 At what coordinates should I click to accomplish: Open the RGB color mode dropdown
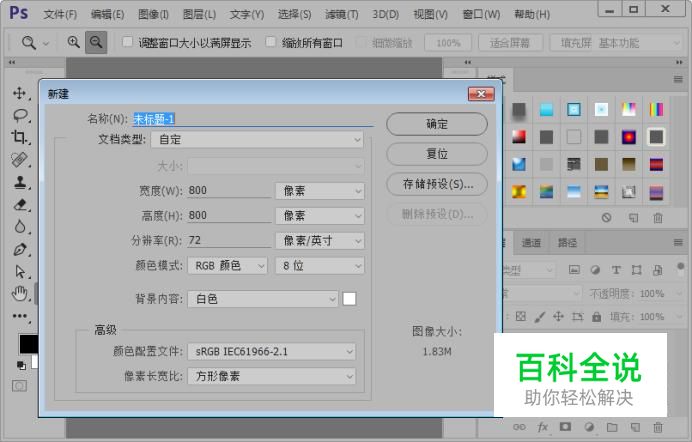click(227, 266)
